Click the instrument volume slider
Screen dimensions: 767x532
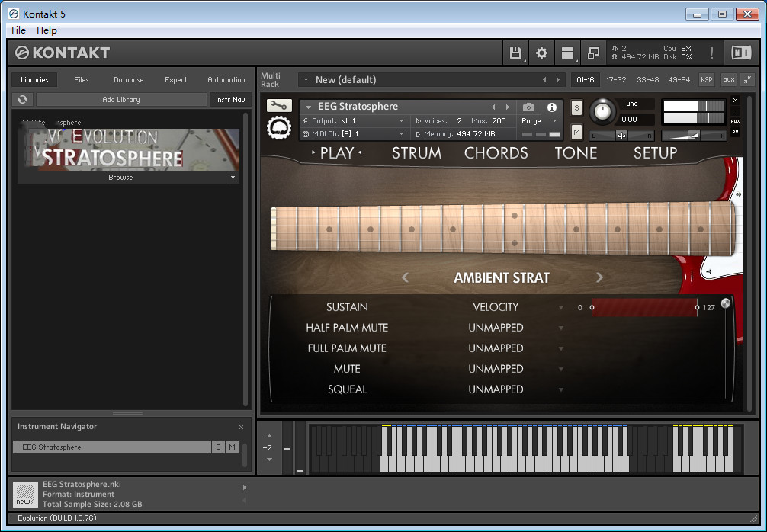click(x=694, y=136)
